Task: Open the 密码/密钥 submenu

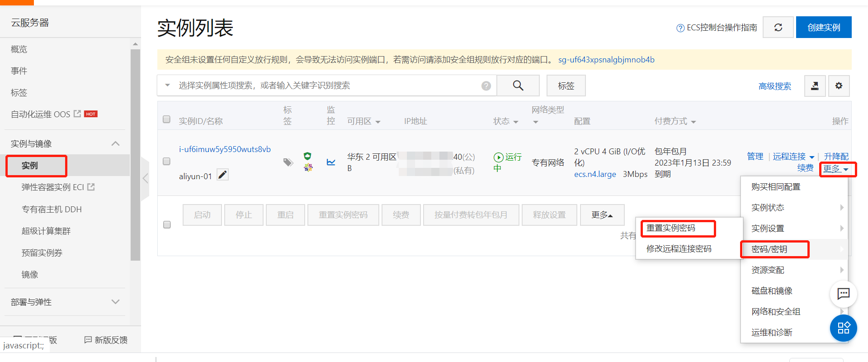Action: click(794, 249)
